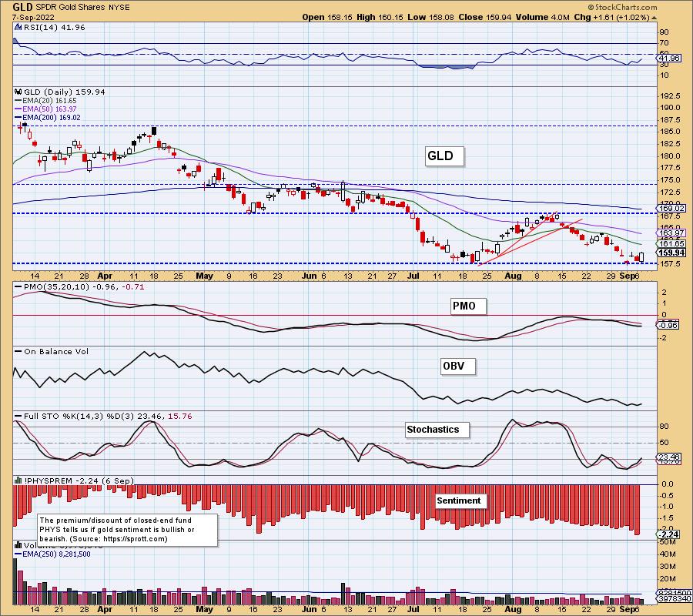Click the 'Chg +1.61 (+1.02%)' text
693x616 pixels.
(x=611, y=17)
